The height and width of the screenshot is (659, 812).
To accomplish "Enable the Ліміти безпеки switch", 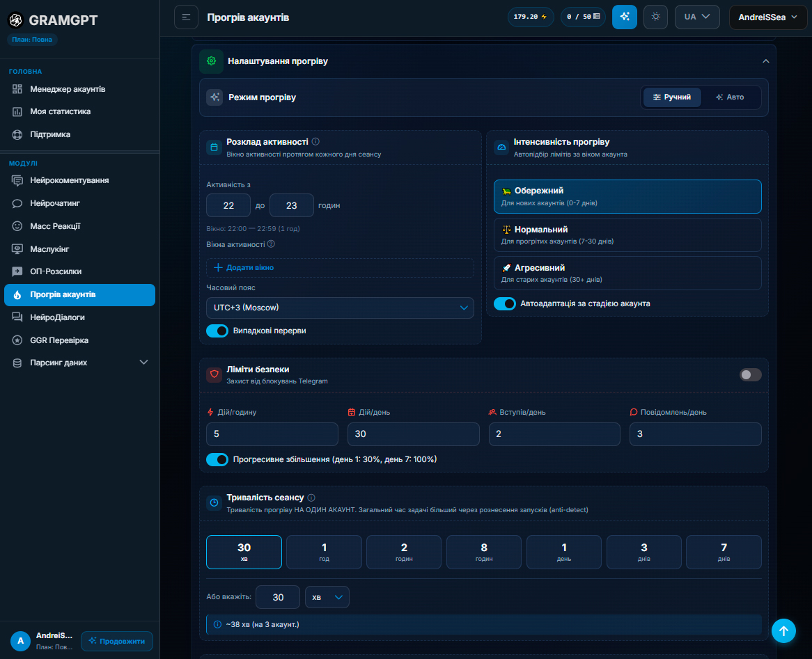I will click(751, 375).
